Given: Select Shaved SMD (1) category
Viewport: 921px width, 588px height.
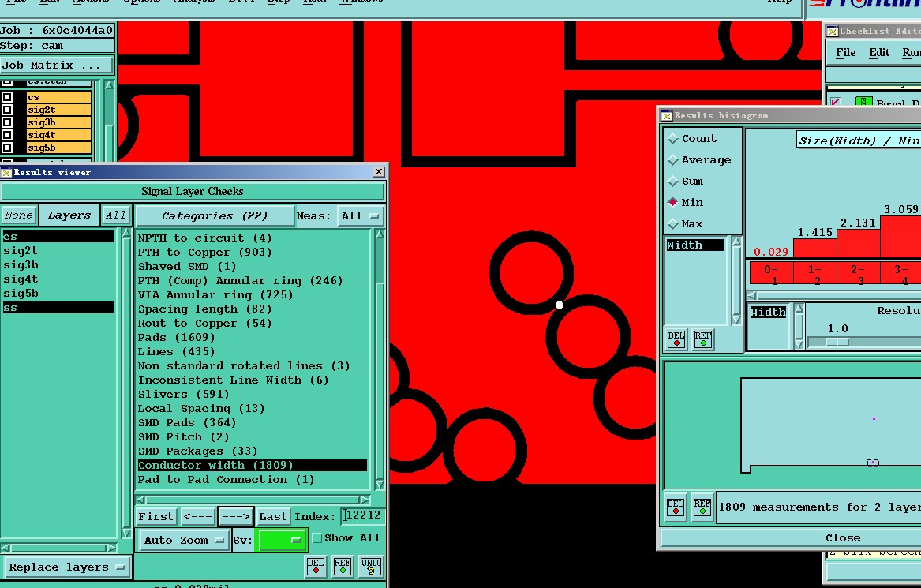Looking at the screenshot, I should coord(253,266).
